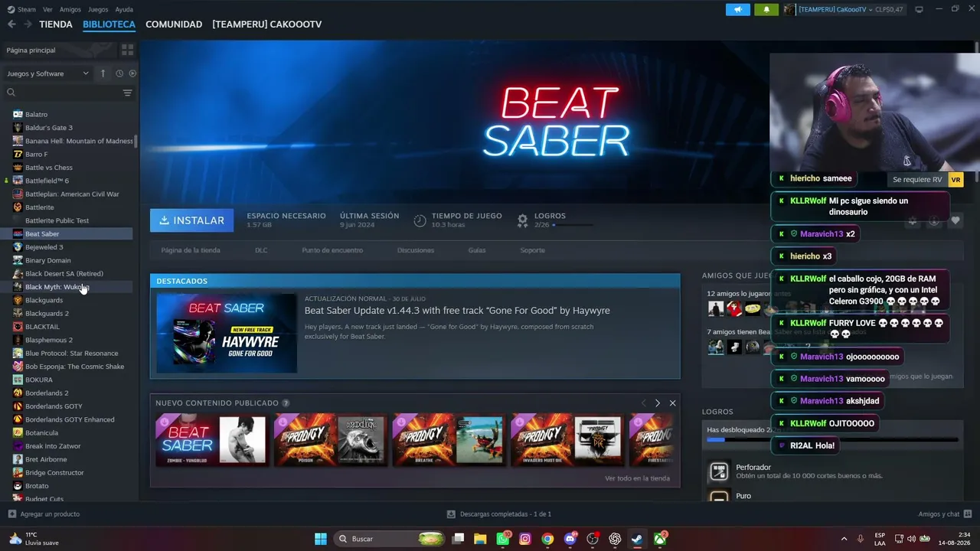Expand the Juegos y Software dropdown

(47, 73)
